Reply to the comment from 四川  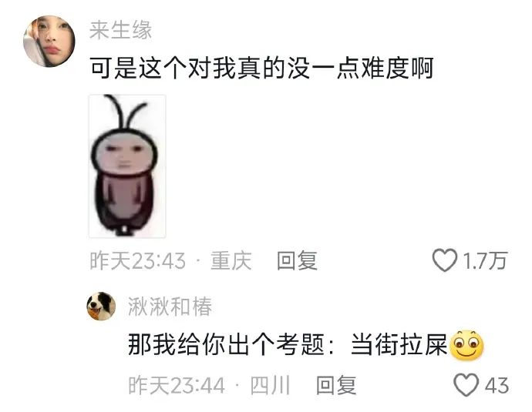pos(336,385)
